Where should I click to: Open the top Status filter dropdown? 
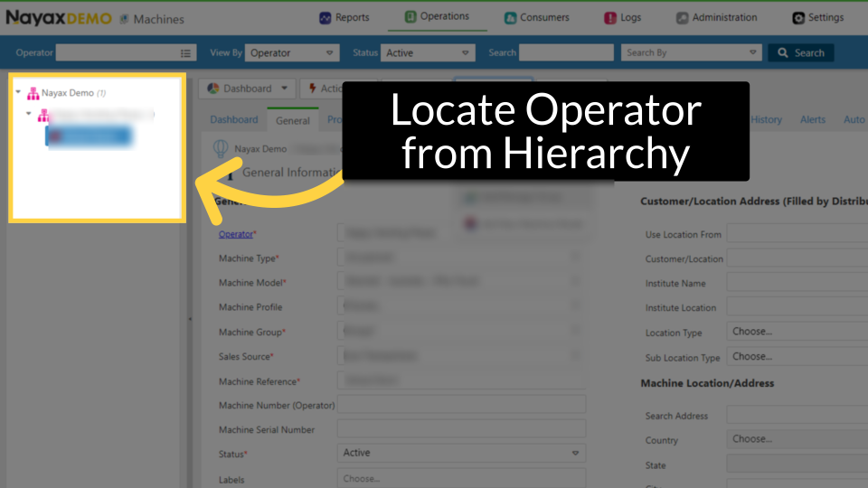[x=428, y=53]
